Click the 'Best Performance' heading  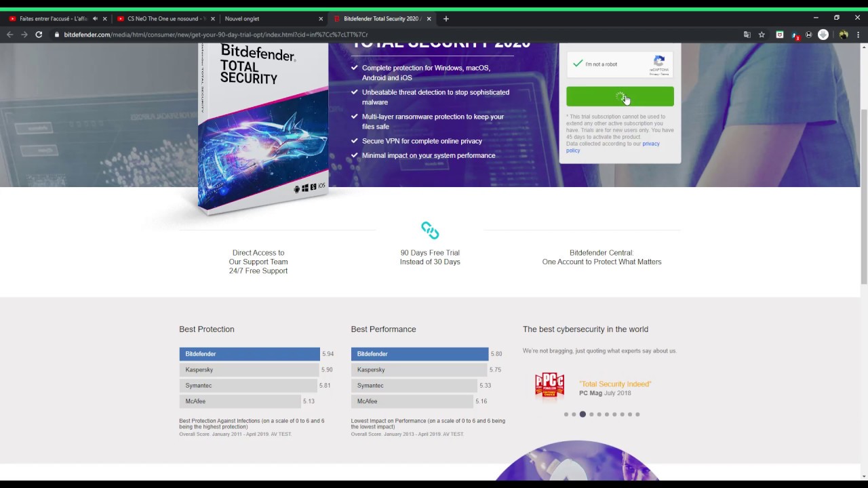383,329
